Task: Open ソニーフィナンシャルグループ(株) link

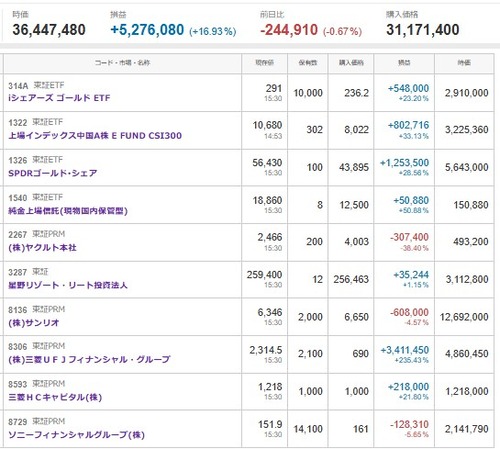Action: tap(76, 435)
